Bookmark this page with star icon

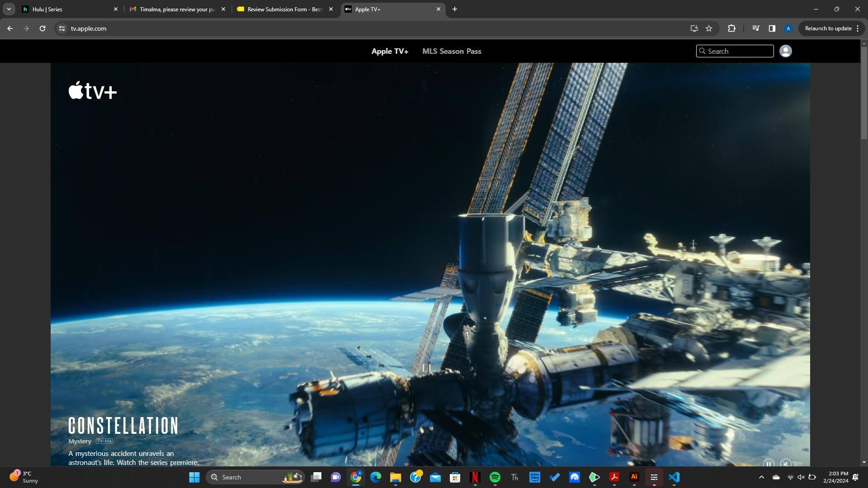709,28
